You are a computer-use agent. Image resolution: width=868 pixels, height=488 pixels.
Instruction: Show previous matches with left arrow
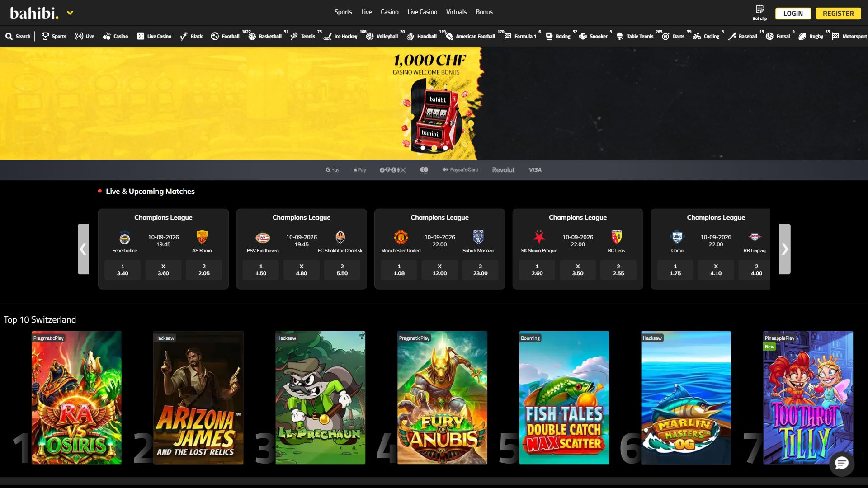83,249
